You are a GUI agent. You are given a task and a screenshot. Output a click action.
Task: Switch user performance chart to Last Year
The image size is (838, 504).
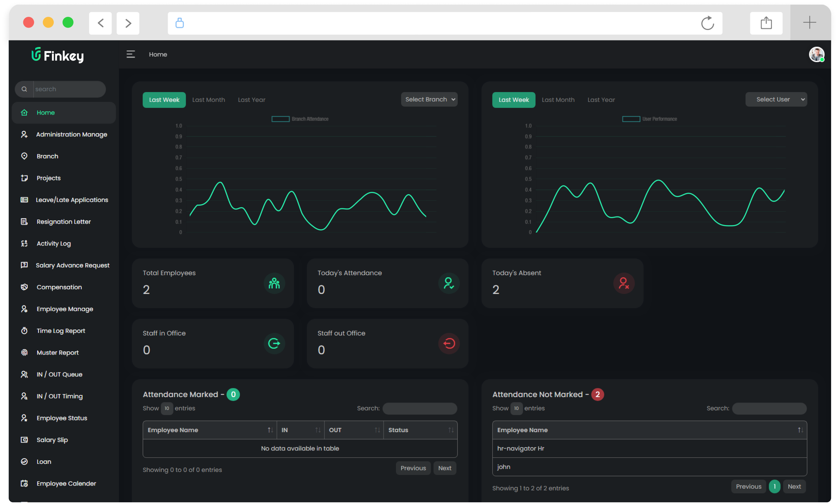(x=601, y=100)
